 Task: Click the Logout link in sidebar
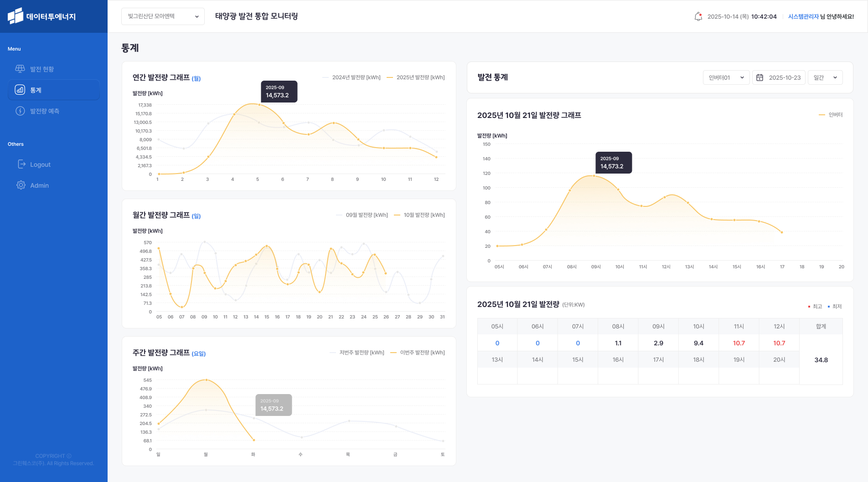coord(40,164)
